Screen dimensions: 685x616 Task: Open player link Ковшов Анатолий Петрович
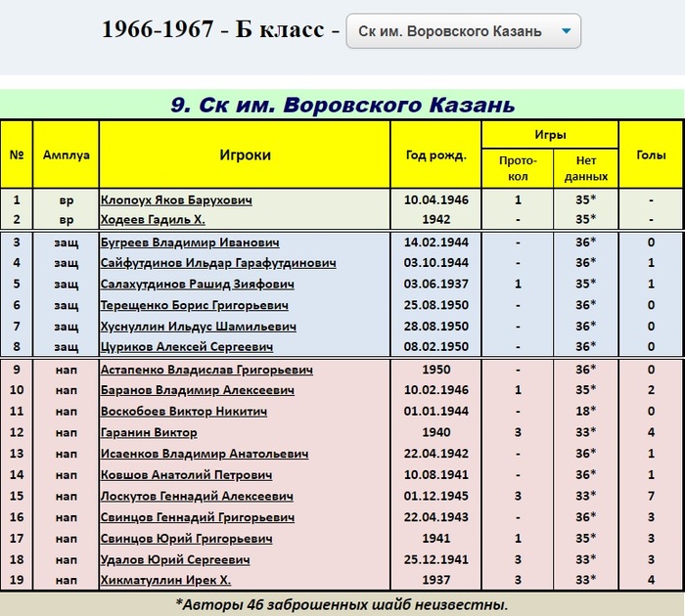[x=186, y=474]
